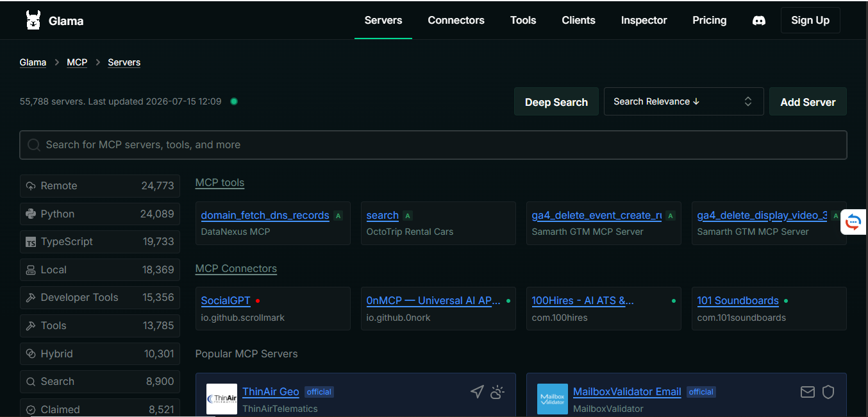Click the Sign Up button
Image resolution: width=868 pixels, height=417 pixels.
[x=810, y=21]
